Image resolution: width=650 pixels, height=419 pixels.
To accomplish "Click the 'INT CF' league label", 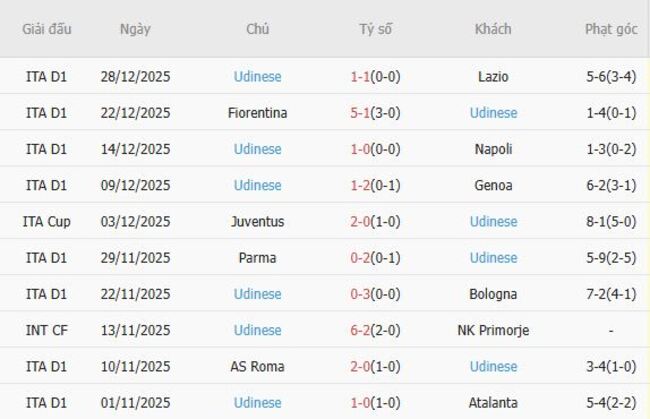I will (x=47, y=330).
